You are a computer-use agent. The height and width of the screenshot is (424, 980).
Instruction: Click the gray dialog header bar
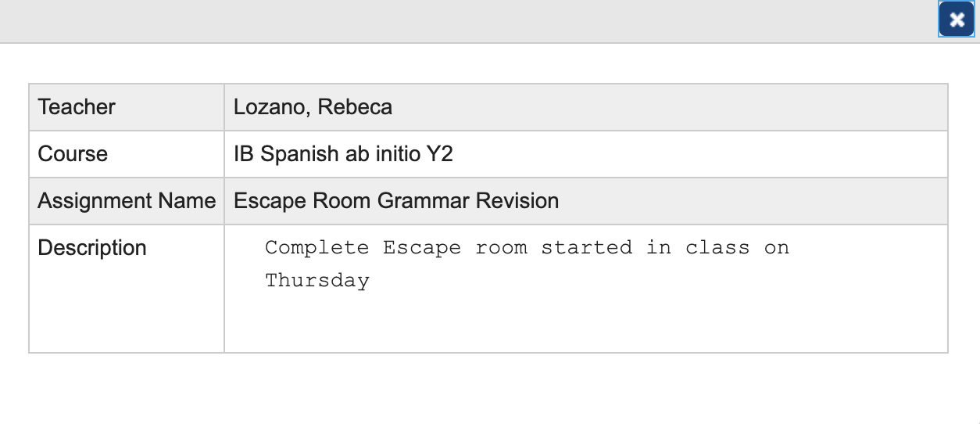tap(469, 20)
